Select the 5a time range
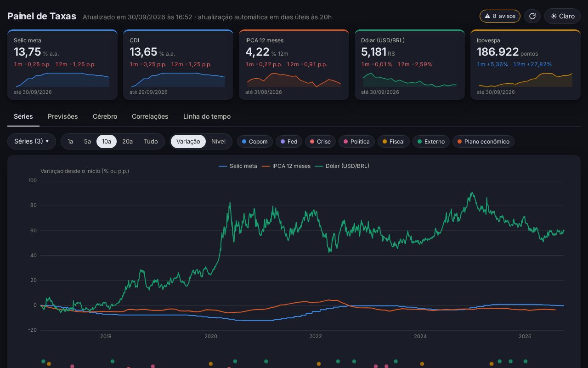 point(87,141)
